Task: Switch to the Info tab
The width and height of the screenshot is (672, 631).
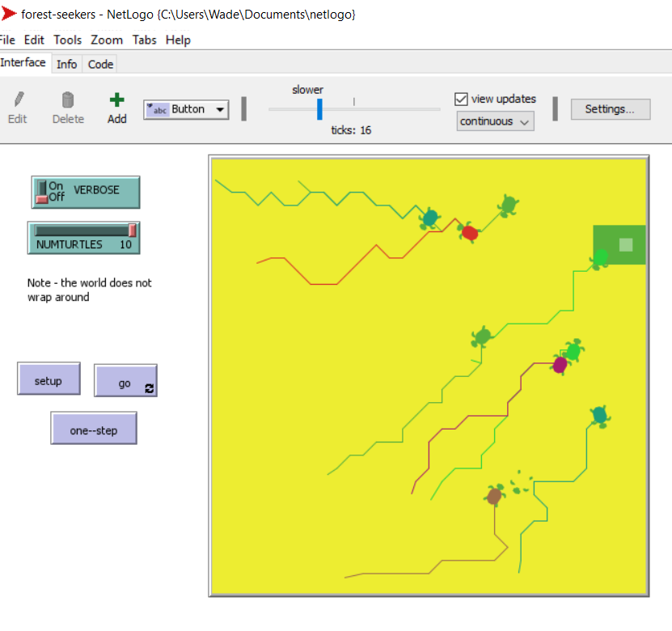Action: [67, 64]
